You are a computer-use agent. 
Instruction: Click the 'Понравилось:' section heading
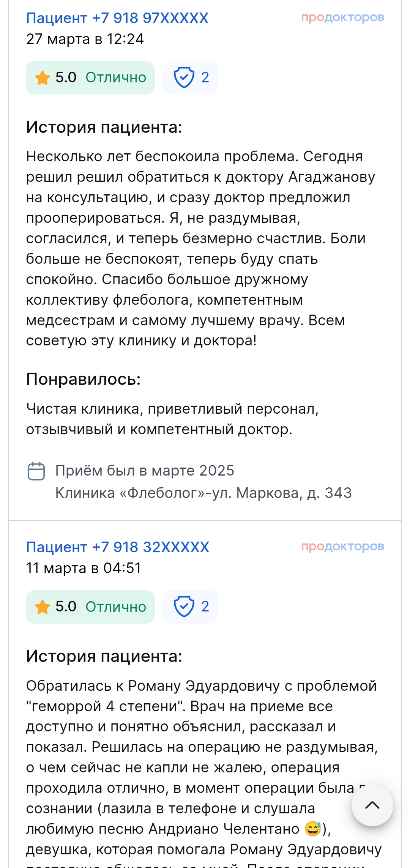click(84, 379)
